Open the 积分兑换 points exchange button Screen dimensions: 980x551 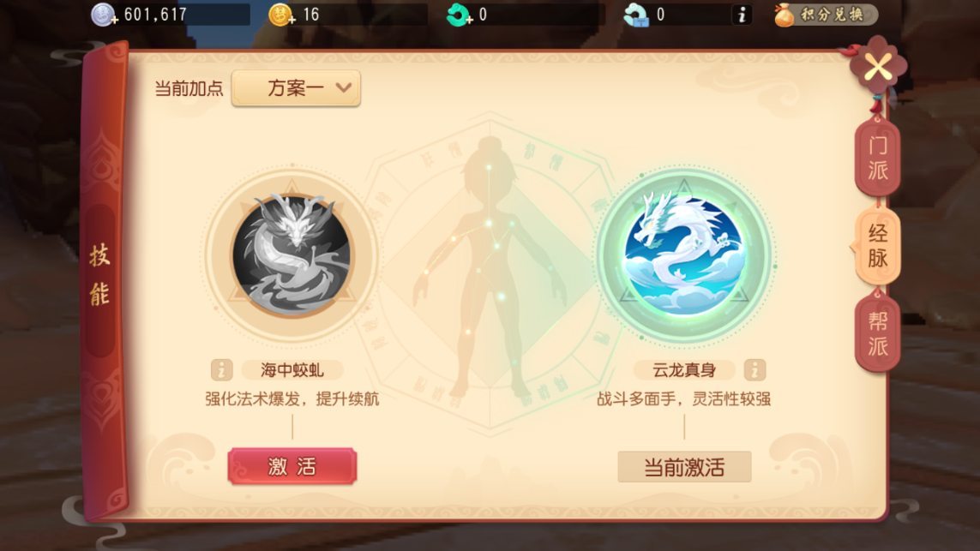tap(825, 15)
